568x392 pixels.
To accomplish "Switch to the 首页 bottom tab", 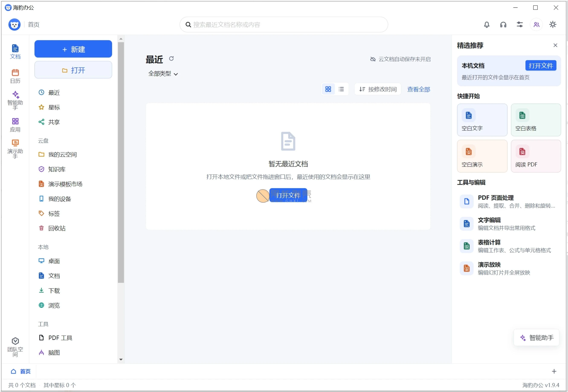I will pos(21,371).
